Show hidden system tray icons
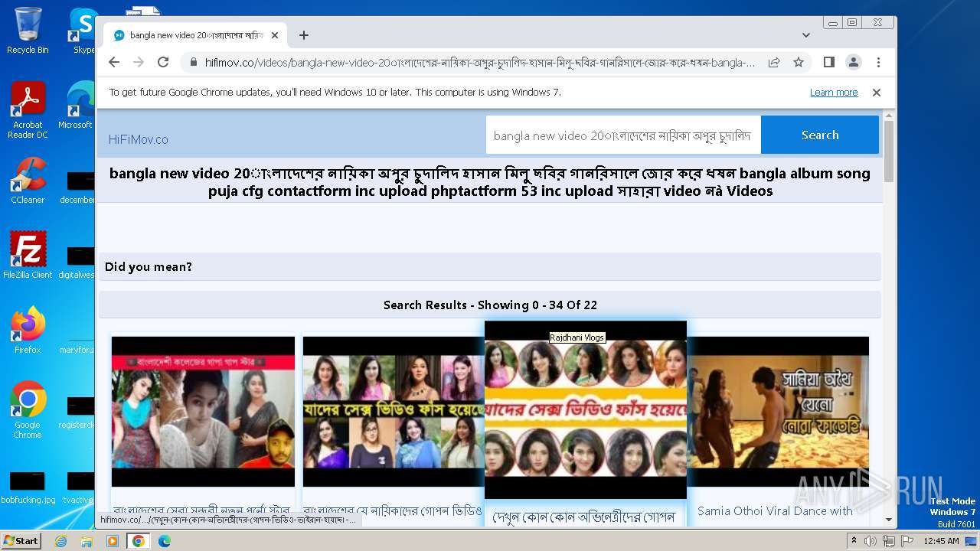The width and height of the screenshot is (980, 551). tap(854, 541)
